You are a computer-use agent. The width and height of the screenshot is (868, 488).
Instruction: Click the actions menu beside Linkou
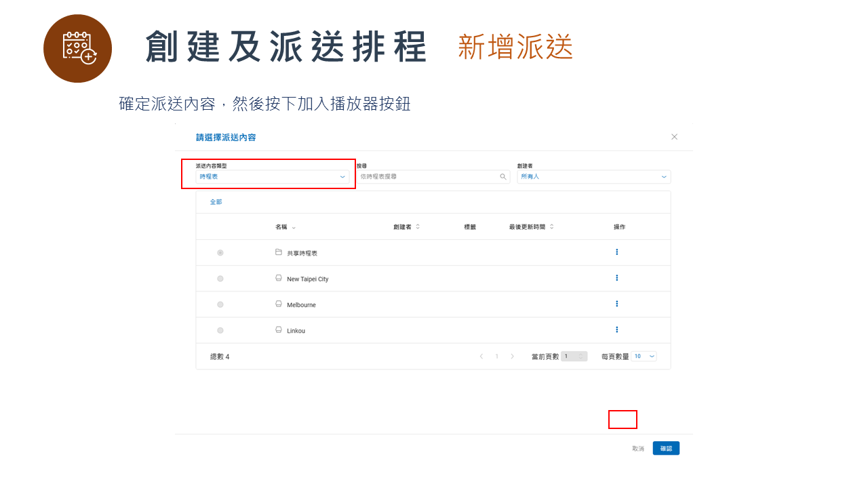click(x=616, y=329)
